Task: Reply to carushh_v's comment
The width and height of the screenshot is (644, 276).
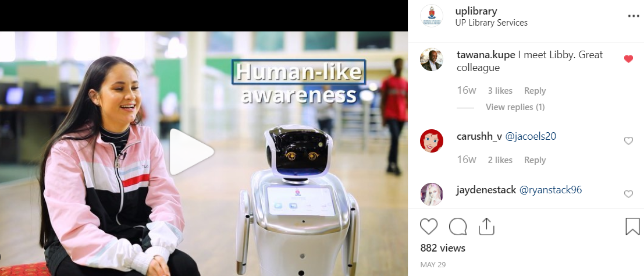Action: pos(535,160)
